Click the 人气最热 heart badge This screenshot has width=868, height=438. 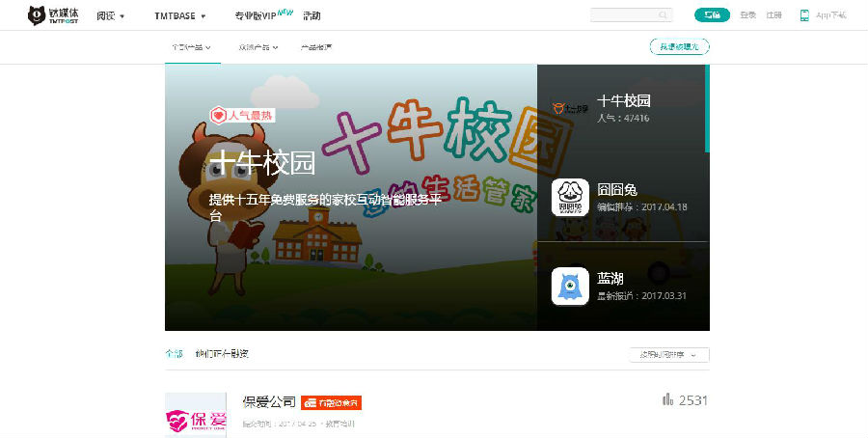point(242,115)
